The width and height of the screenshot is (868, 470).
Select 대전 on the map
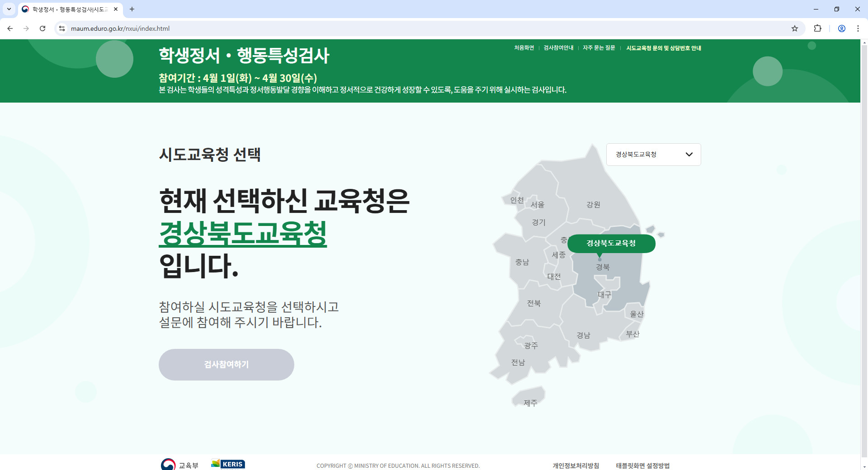click(554, 277)
